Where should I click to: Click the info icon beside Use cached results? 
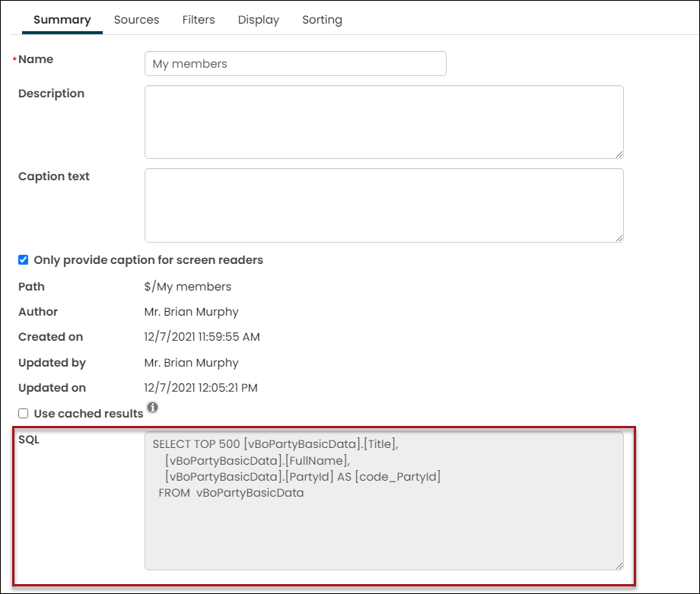tap(153, 408)
